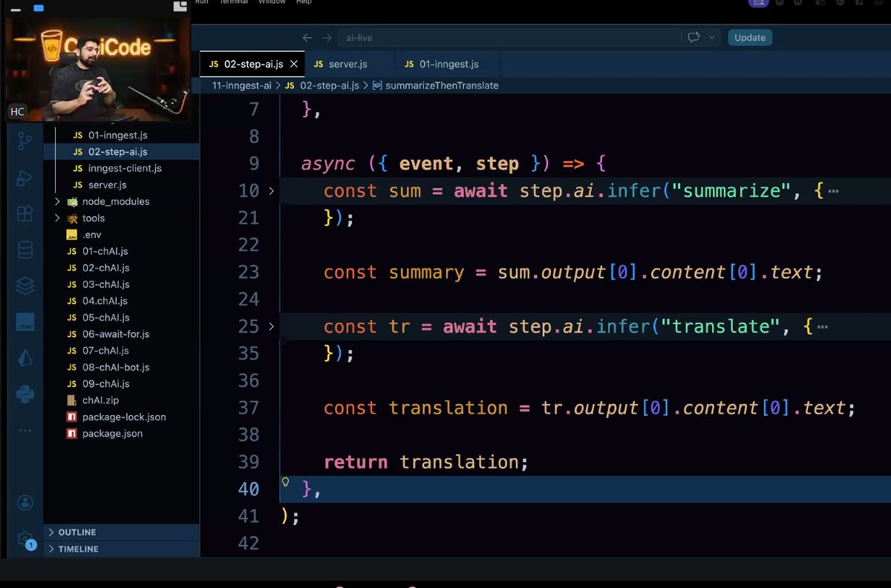Open the .ENV extension icon in activity bar
Viewport: 891px width, 588px height.
pos(25,322)
